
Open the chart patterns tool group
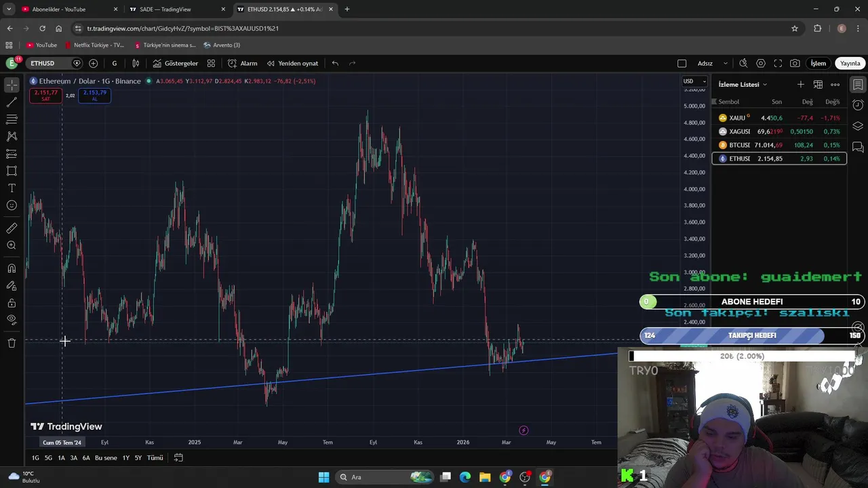coord(12,136)
